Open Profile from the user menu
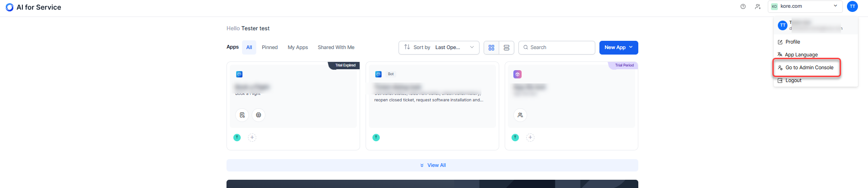The height and width of the screenshot is (188, 868). click(793, 42)
